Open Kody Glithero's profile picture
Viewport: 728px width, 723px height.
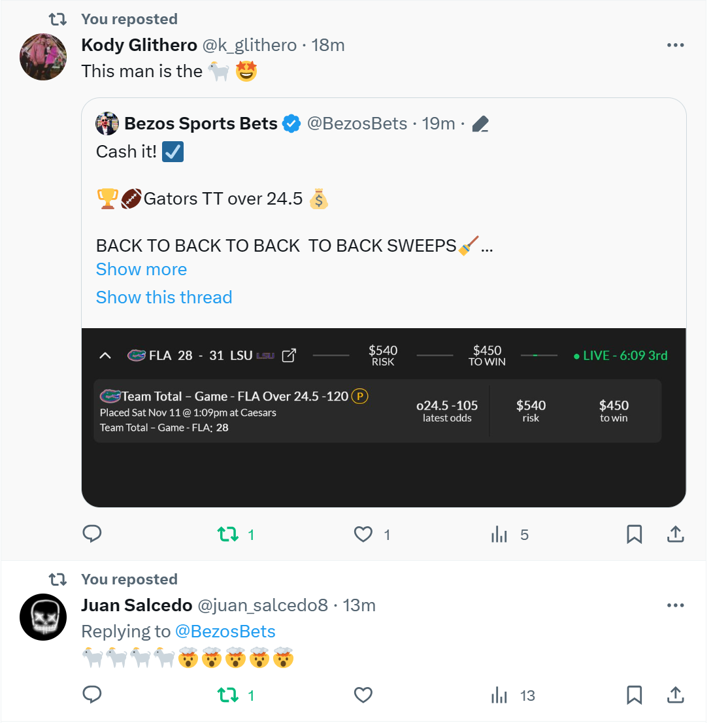coord(43,57)
